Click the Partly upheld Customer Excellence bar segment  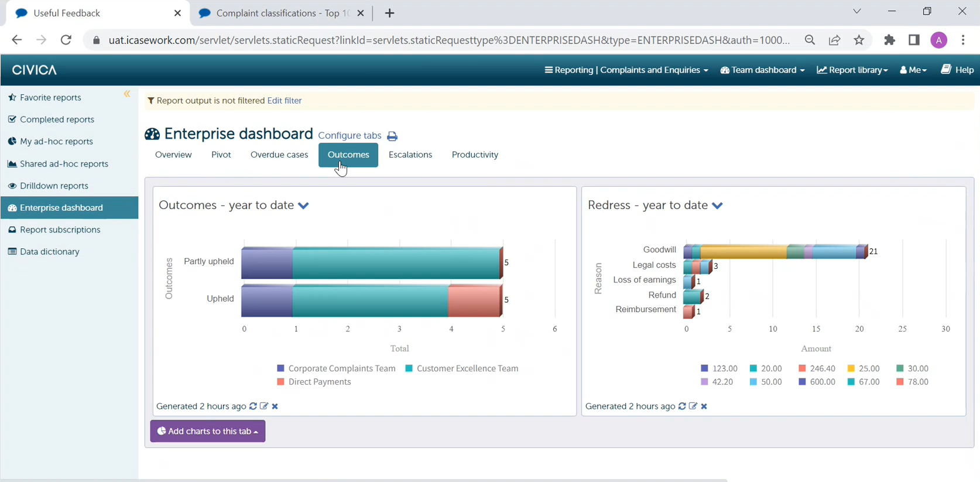(x=396, y=262)
